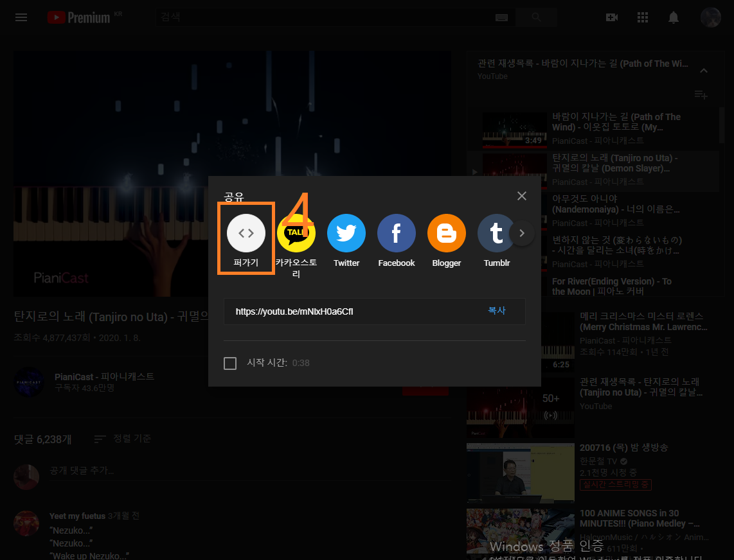Screen dimensions: 734x560
Task: Close the share dialog
Action: (522, 196)
